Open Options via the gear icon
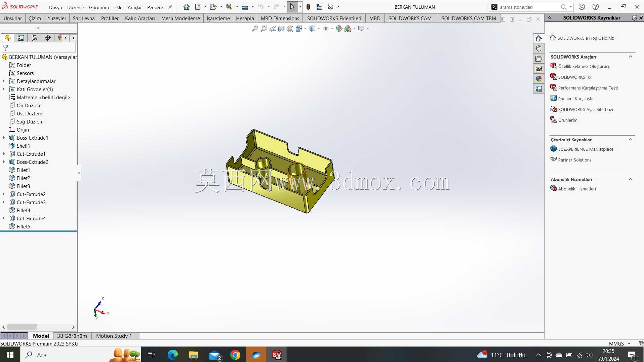644x362 pixels. pyautogui.click(x=330, y=7)
